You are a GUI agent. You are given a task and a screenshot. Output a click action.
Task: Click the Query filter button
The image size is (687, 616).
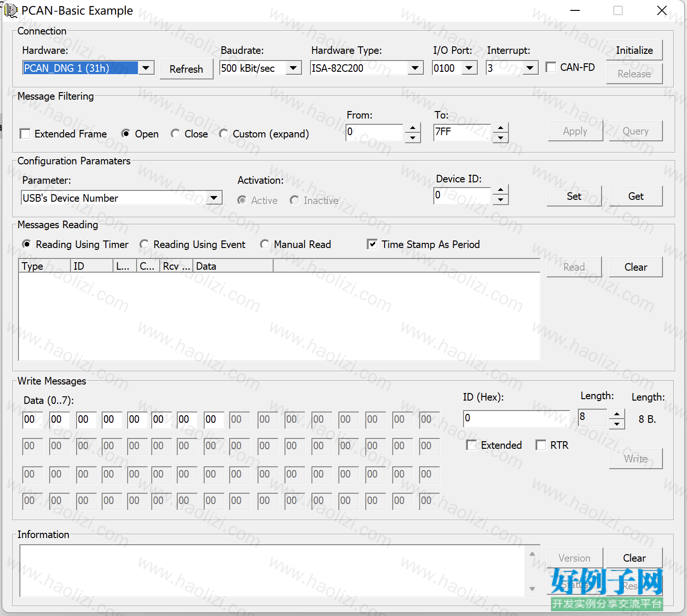pos(636,131)
